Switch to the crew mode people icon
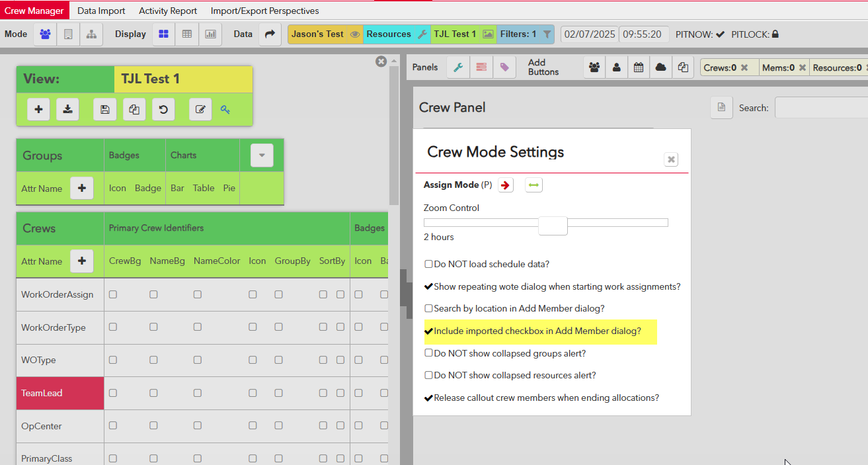Viewport: 868px width, 465px height. 45,34
